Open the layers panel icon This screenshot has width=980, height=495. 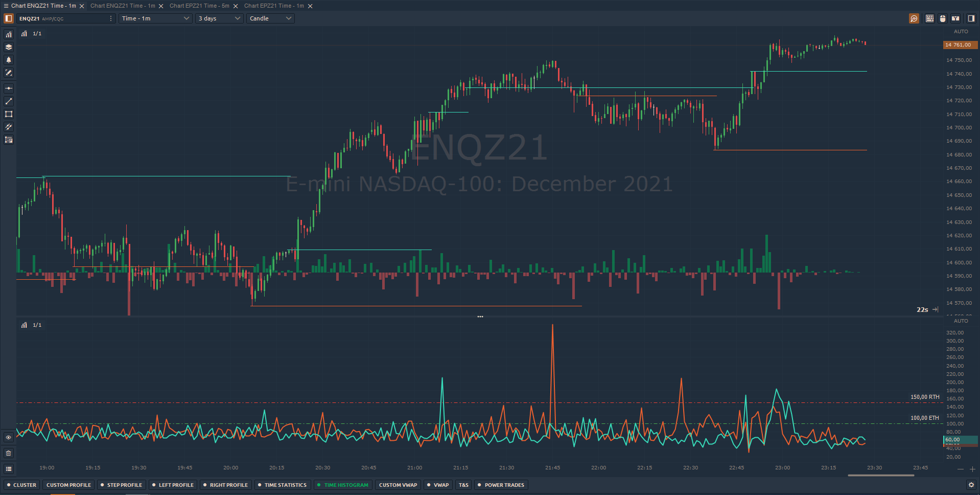point(8,47)
